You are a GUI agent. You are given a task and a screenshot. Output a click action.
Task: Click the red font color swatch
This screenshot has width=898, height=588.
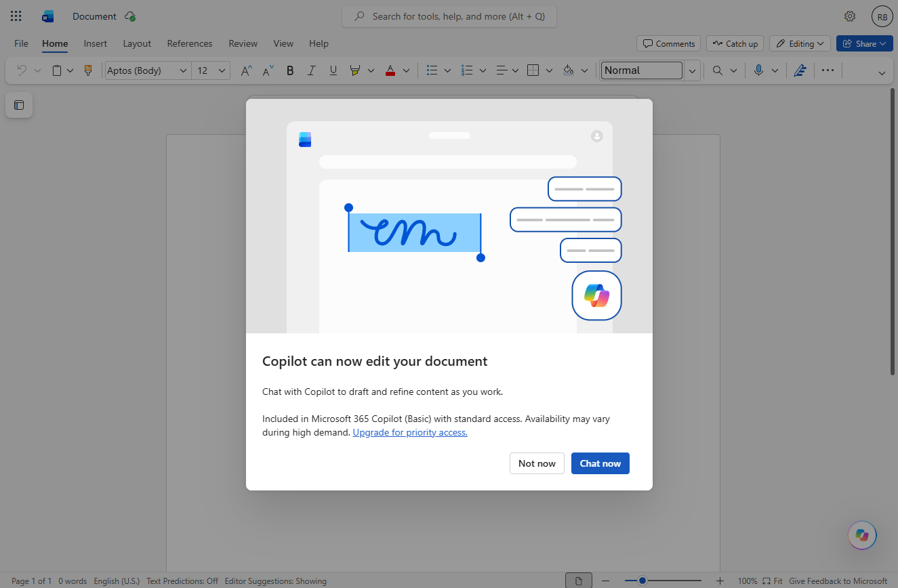[x=390, y=70]
